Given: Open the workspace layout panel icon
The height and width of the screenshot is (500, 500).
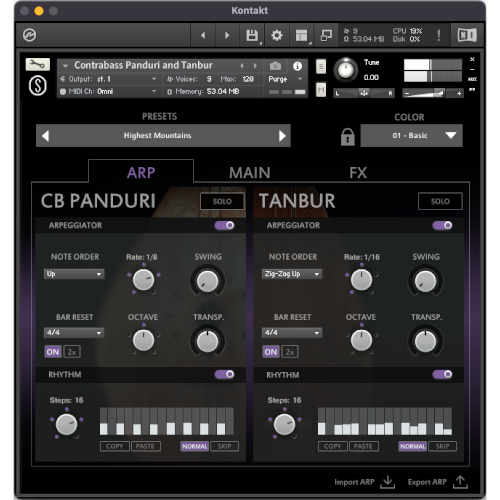Looking at the screenshot, I should click(x=301, y=35).
